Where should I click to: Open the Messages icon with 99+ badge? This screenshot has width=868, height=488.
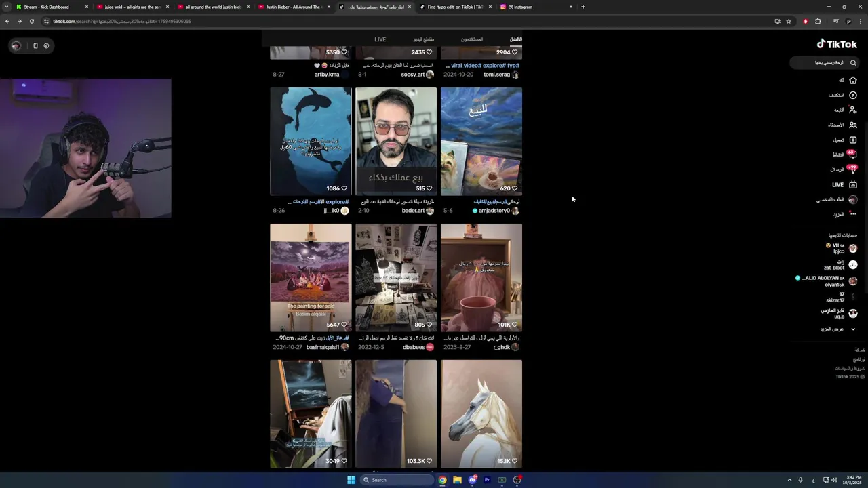click(853, 169)
